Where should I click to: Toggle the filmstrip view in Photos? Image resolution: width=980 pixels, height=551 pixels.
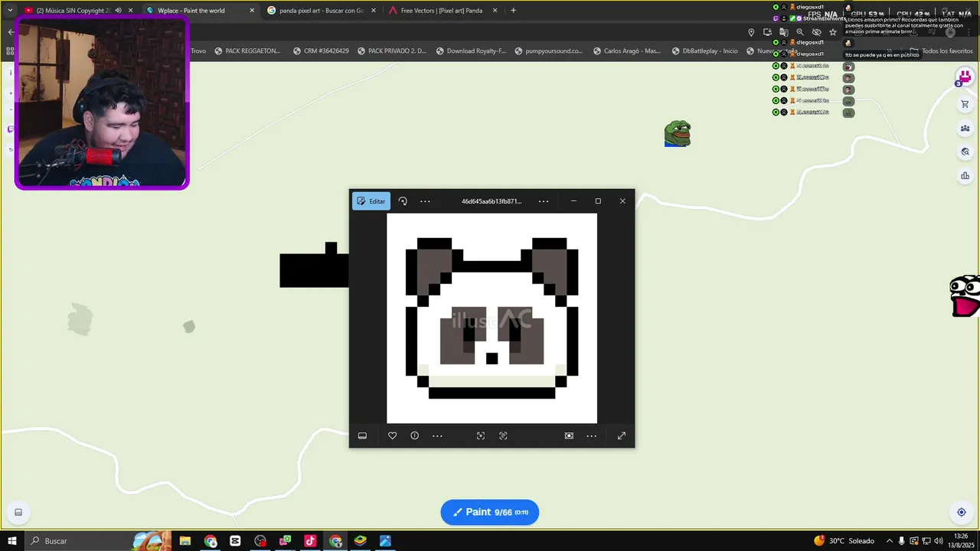click(x=362, y=435)
